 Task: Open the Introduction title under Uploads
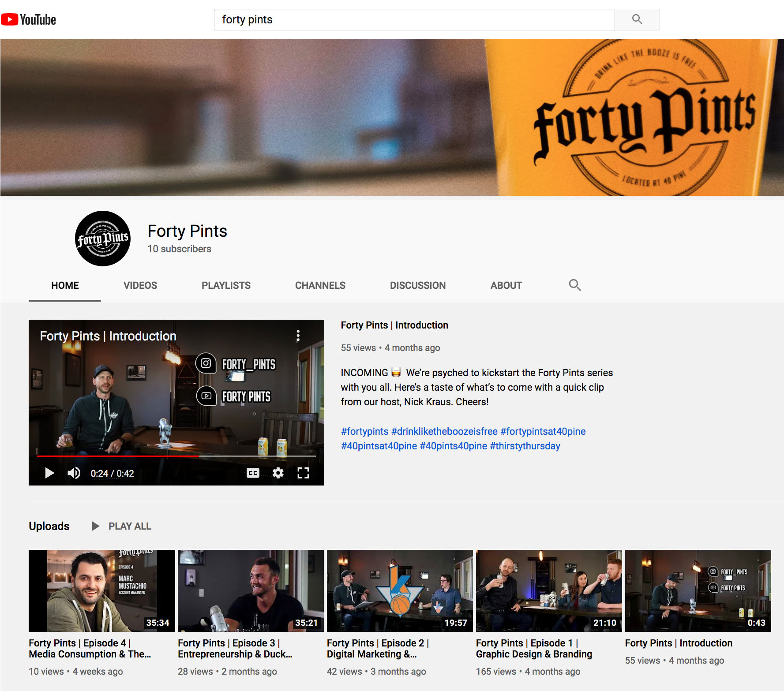(x=679, y=643)
